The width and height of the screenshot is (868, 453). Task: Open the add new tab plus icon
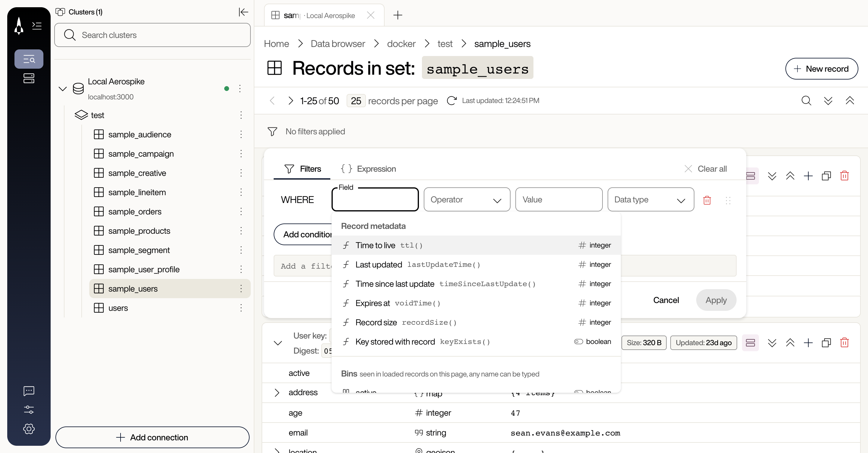tap(398, 15)
